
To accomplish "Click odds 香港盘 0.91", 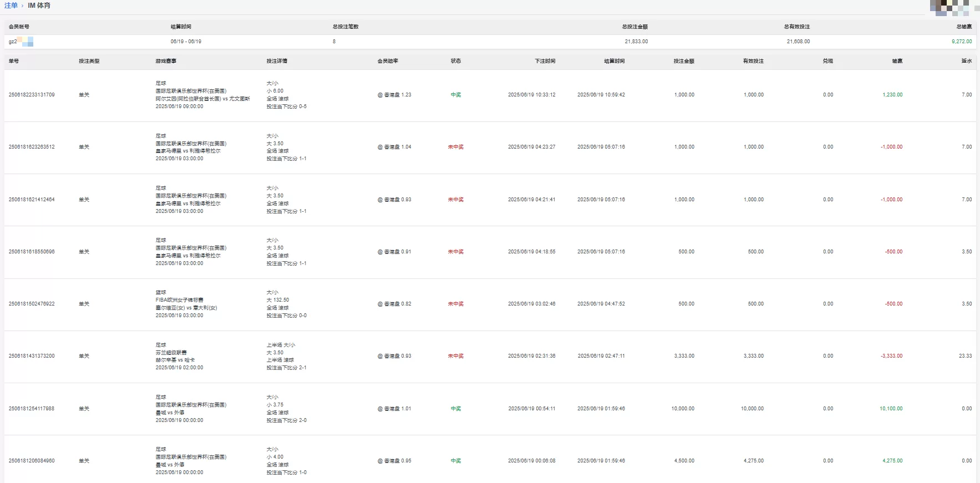I will (x=394, y=252).
